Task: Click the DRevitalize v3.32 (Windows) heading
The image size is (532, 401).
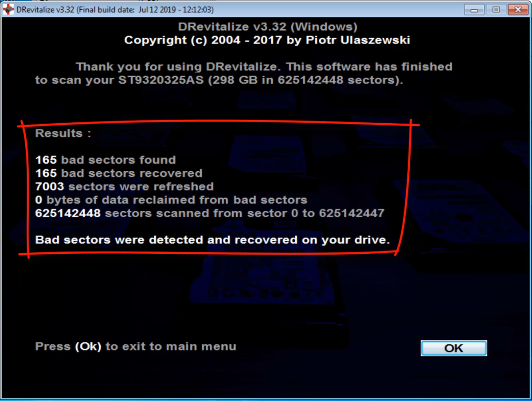Action: click(x=267, y=27)
